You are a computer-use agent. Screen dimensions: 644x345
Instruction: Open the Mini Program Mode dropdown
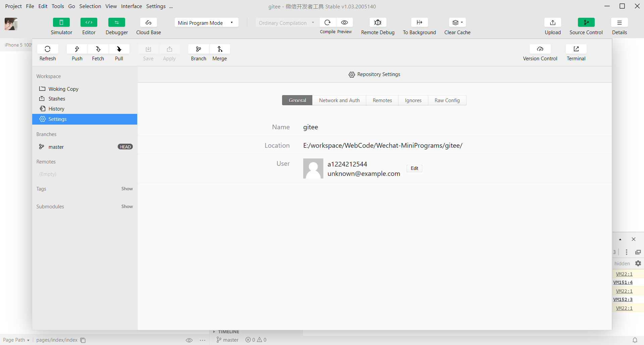click(x=206, y=23)
